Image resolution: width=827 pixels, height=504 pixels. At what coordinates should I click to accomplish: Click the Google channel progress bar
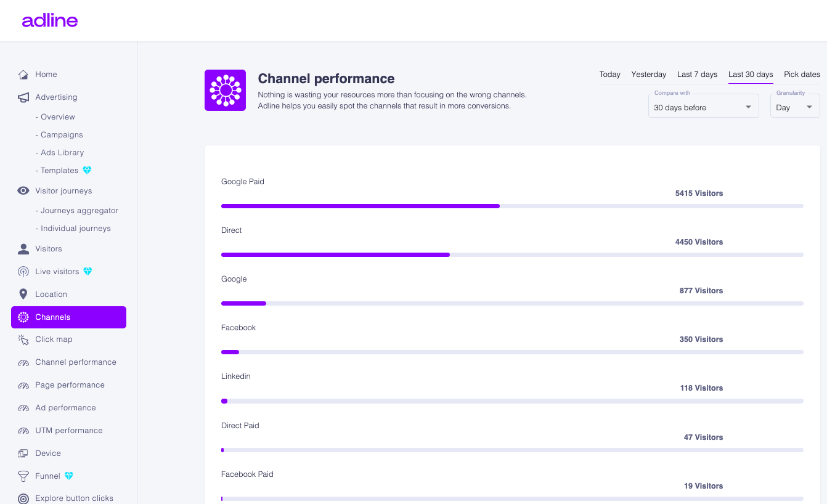512,303
